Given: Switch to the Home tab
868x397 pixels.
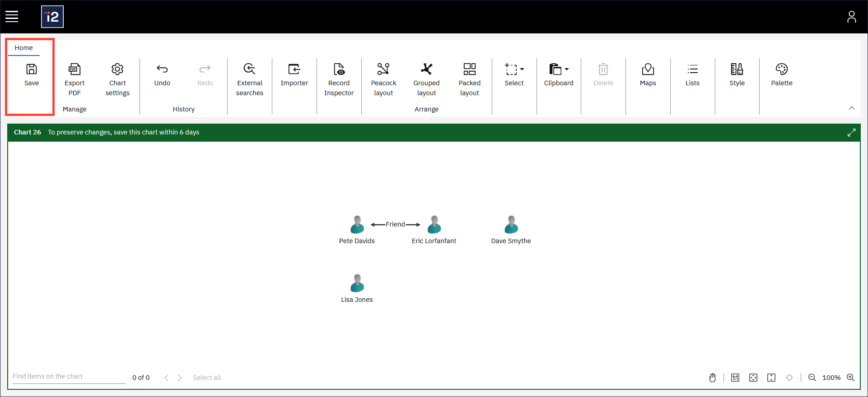Looking at the screenshot, I should (23, 48).
